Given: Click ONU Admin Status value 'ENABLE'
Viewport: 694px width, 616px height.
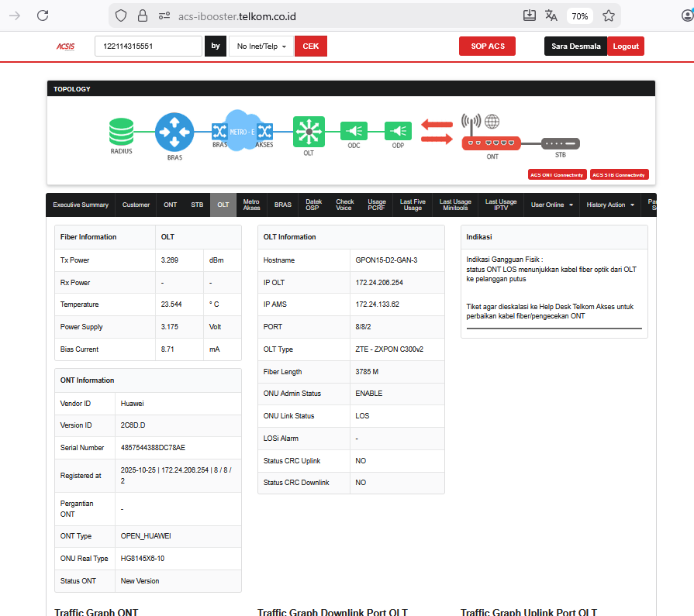Looking at the screenshot, I should point(368,394).
